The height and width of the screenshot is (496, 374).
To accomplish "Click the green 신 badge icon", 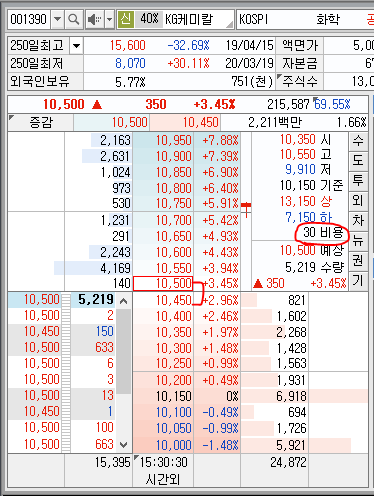I will (x=126, y=19).
